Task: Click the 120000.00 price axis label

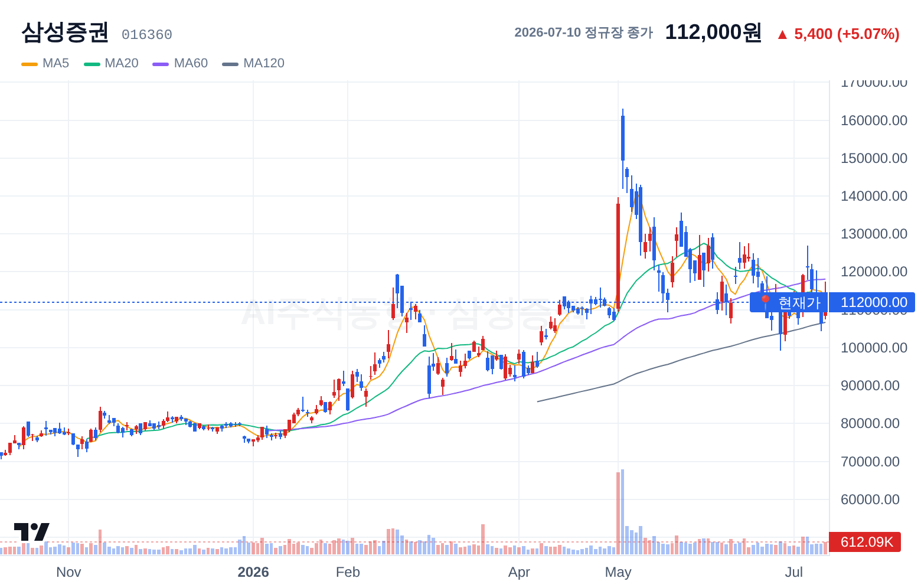Action: (x=874, y=272)
